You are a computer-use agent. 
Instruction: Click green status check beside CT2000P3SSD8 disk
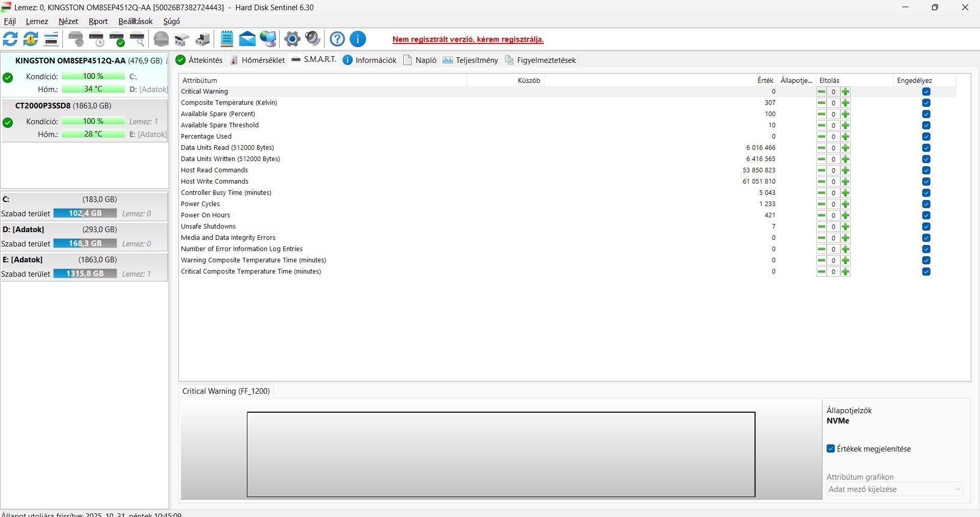click(8, 123)
